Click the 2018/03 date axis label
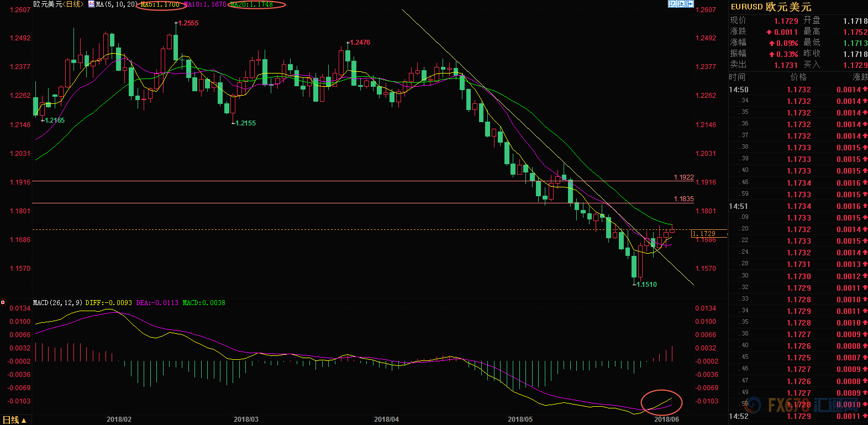Image resolution: width=868 pixels, height=425 pixels. (x=246, y=419)
